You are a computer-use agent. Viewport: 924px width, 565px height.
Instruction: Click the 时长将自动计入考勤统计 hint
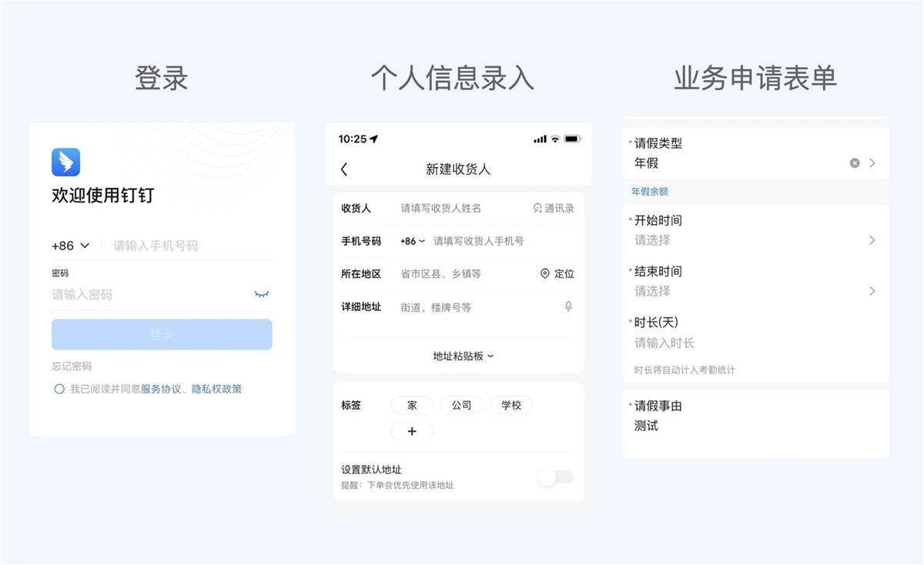[x=685, y=370]
